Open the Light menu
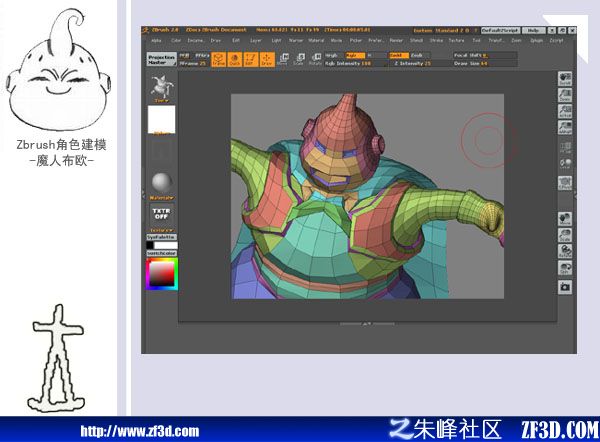Image resolution: width=600 pixels, height=442 pixels. tap(276, 40)
